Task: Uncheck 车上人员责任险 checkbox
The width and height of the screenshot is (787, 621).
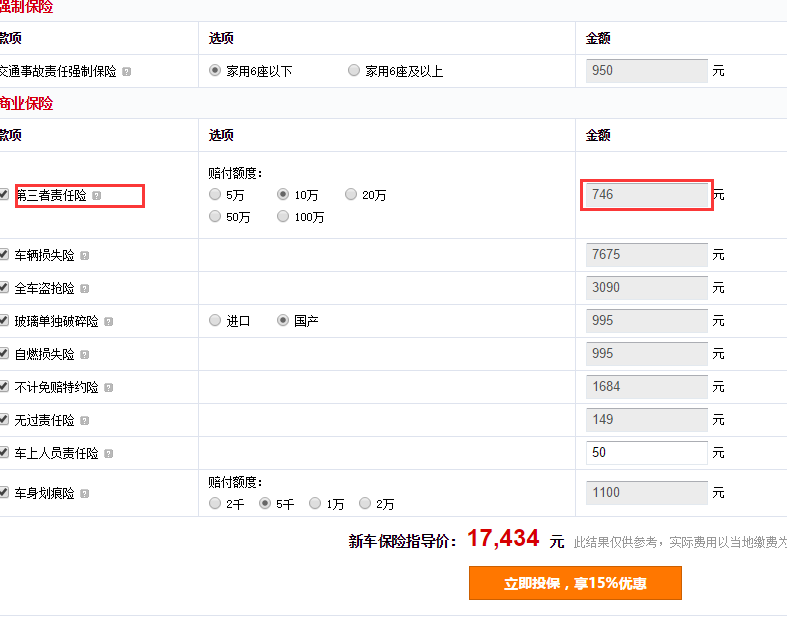Action: [4, 452]
